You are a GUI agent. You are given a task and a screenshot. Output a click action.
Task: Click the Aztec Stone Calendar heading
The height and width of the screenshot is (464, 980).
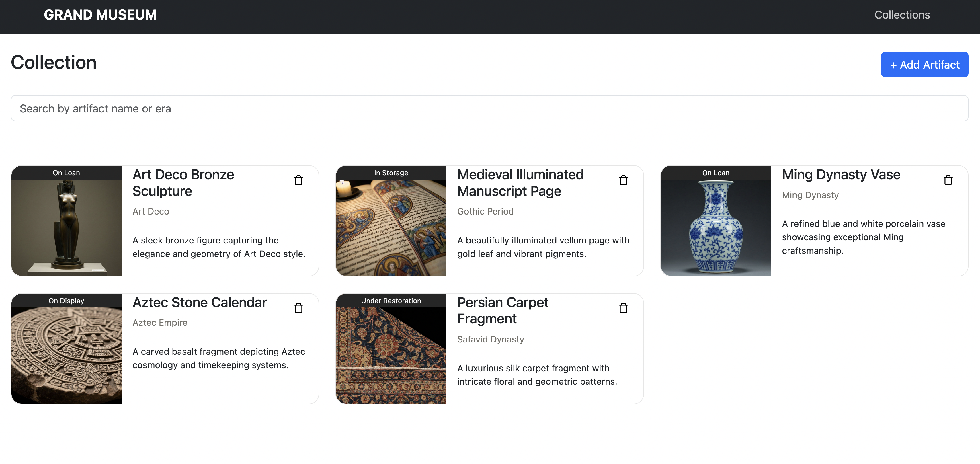199,303
